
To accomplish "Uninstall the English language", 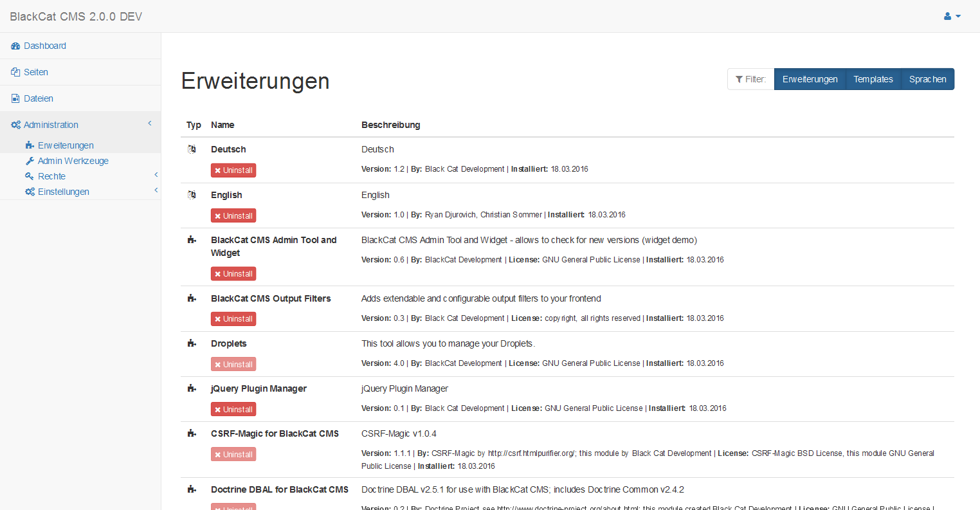I will coord(233,216).
